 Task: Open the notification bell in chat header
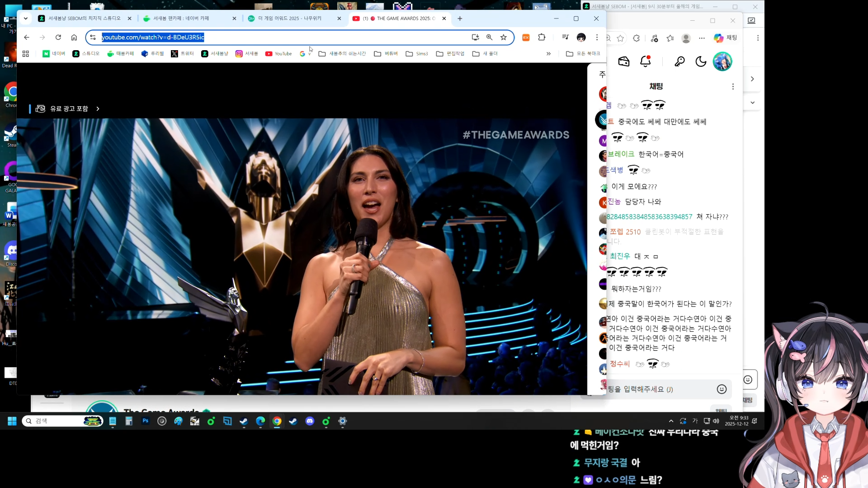coord(646,61)
